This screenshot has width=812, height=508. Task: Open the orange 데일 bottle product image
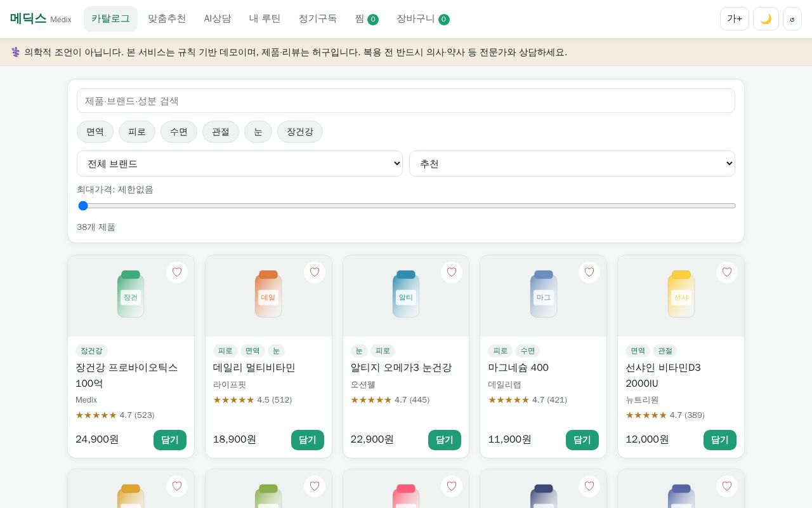268,295
